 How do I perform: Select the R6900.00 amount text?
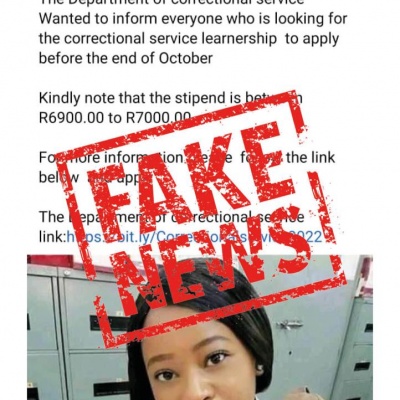[71, 118]
